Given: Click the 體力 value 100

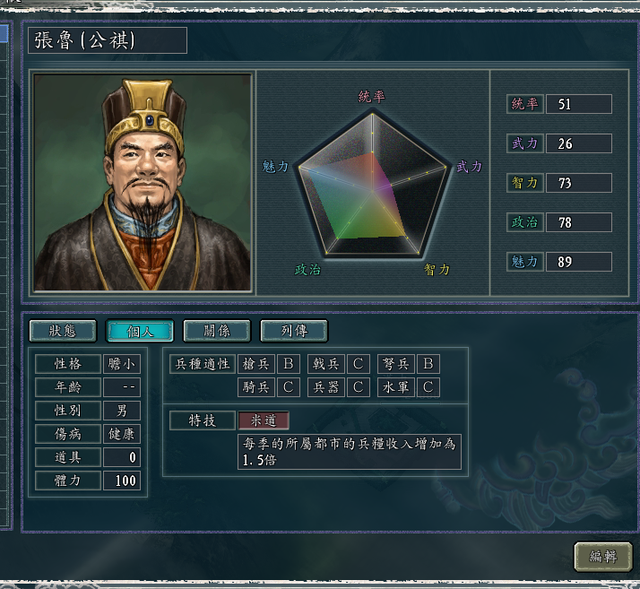Looking at the screenshot, I should coord(122,480).
